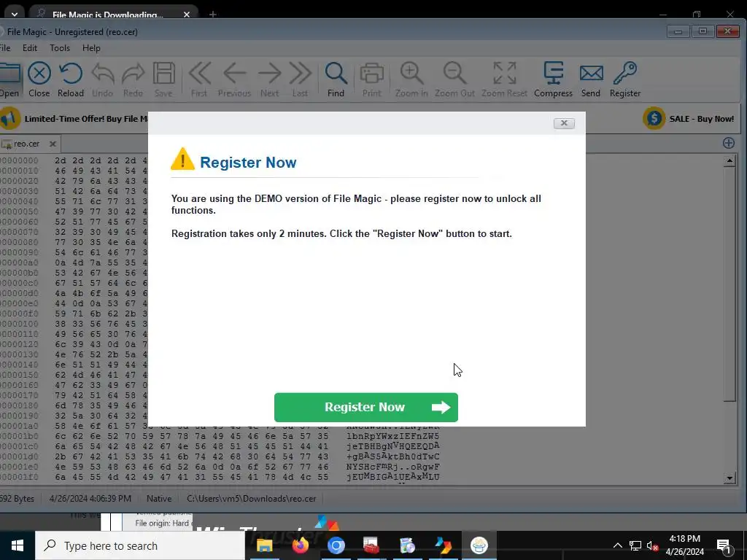Click the Limited-Time Offer banner text

(86, 119)
